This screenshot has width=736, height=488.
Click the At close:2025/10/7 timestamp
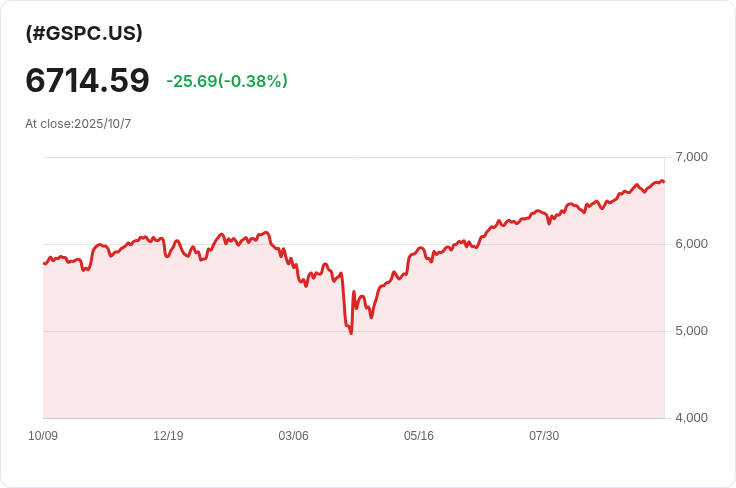point(78,124)
